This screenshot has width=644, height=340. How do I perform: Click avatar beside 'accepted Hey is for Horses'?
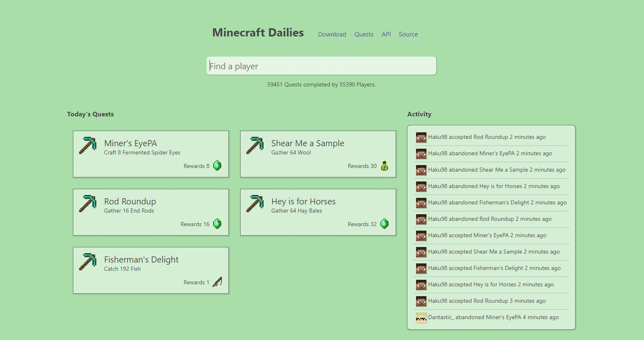[x=421, y=285]
